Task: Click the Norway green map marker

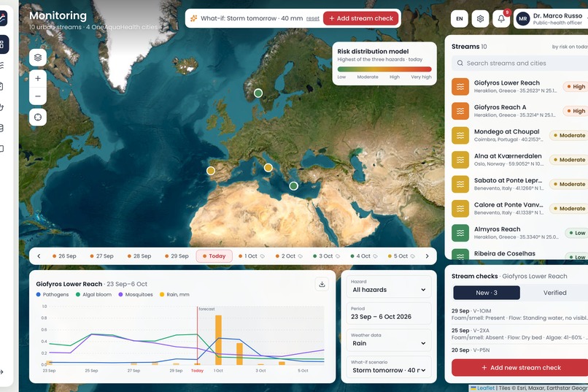Action: coord(258,93)
